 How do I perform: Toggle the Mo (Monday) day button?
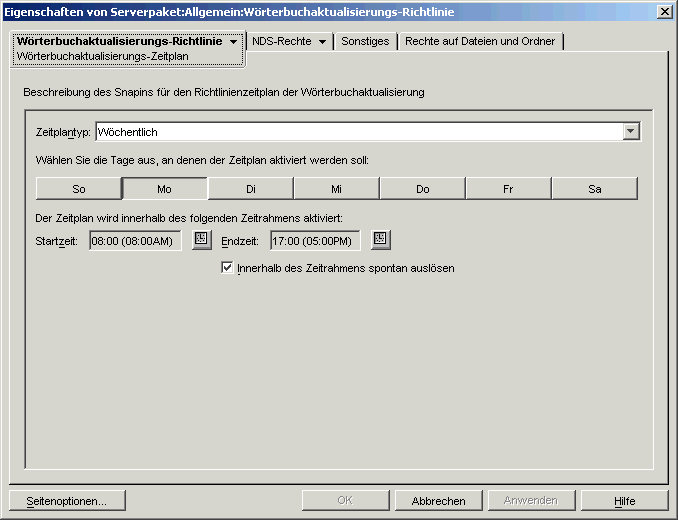[164, 189]
